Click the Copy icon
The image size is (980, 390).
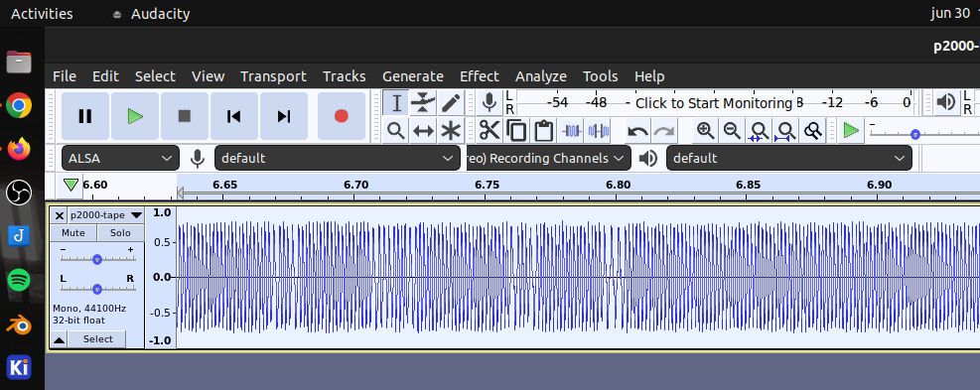[517, 131]
